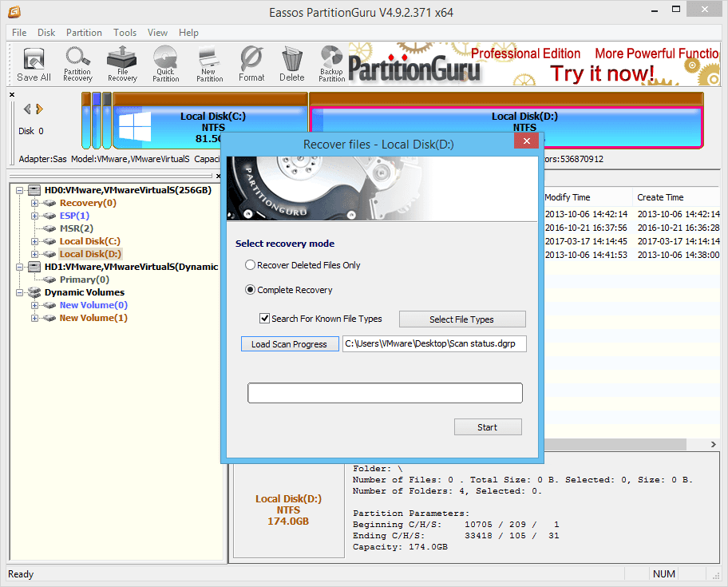This screenshot has height=587, width=728.
Task: Toggle Search For Known File Types checkbox
Action: [265, 319]
